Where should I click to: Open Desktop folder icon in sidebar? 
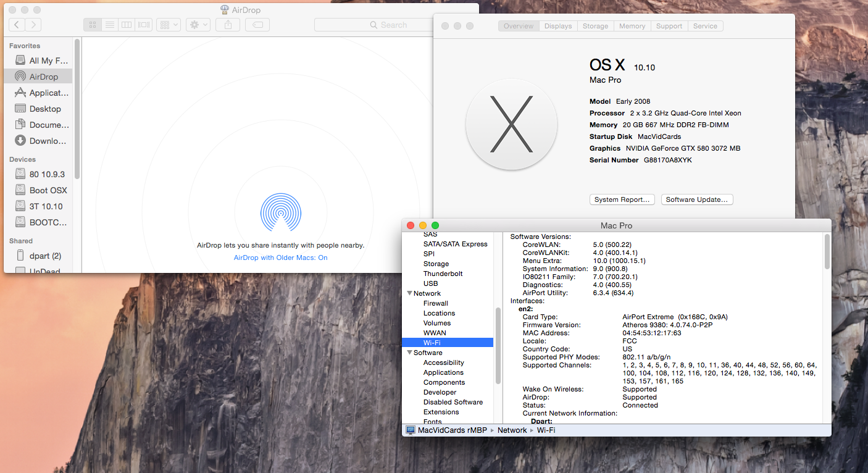coord(20,109)
